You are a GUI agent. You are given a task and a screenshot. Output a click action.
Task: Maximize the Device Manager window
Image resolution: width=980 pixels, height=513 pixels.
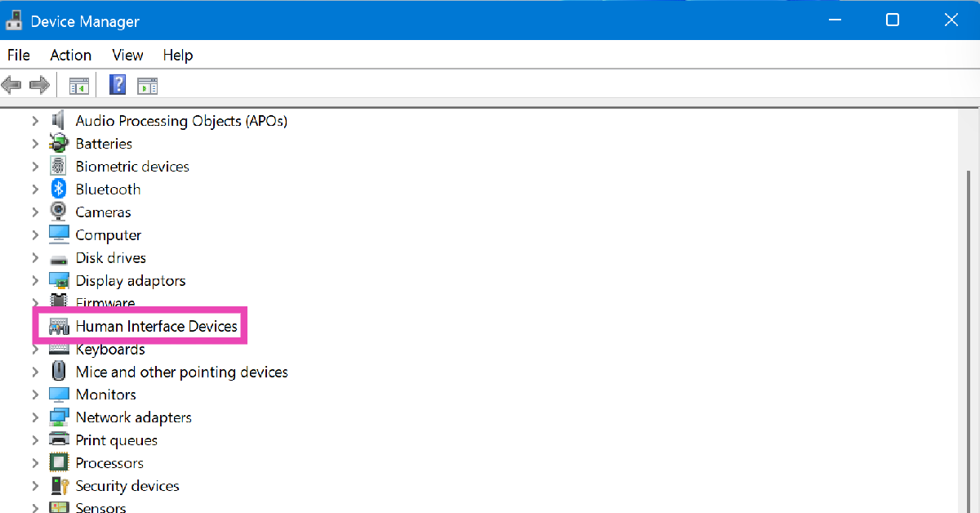893,20
